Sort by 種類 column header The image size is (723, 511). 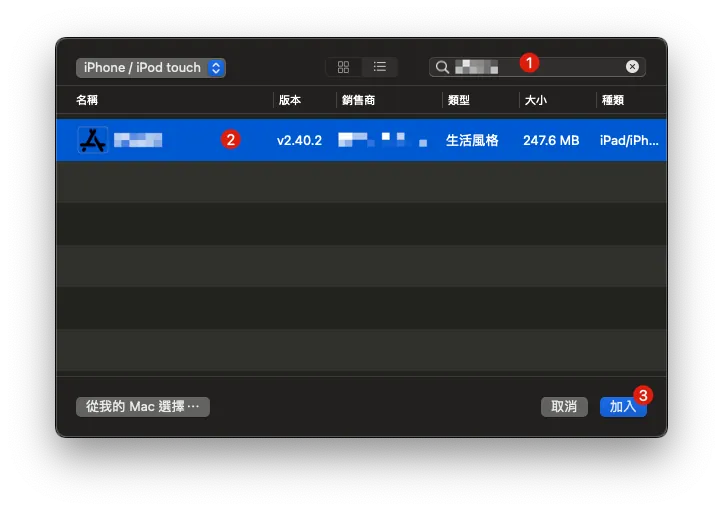611,101
